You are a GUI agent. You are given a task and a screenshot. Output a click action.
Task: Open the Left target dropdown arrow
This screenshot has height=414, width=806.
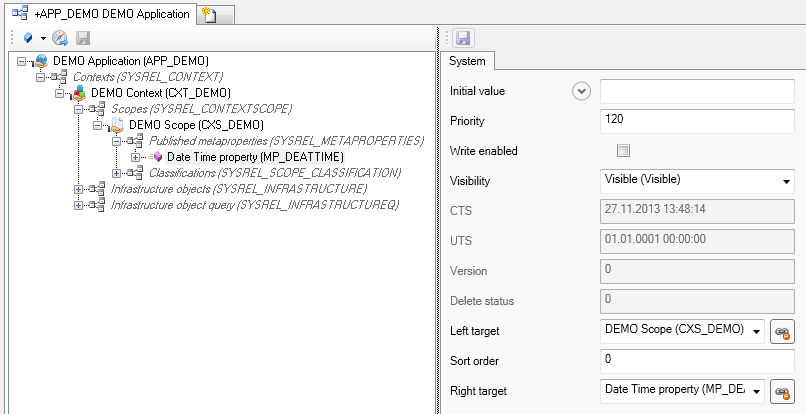pos(756,331)
